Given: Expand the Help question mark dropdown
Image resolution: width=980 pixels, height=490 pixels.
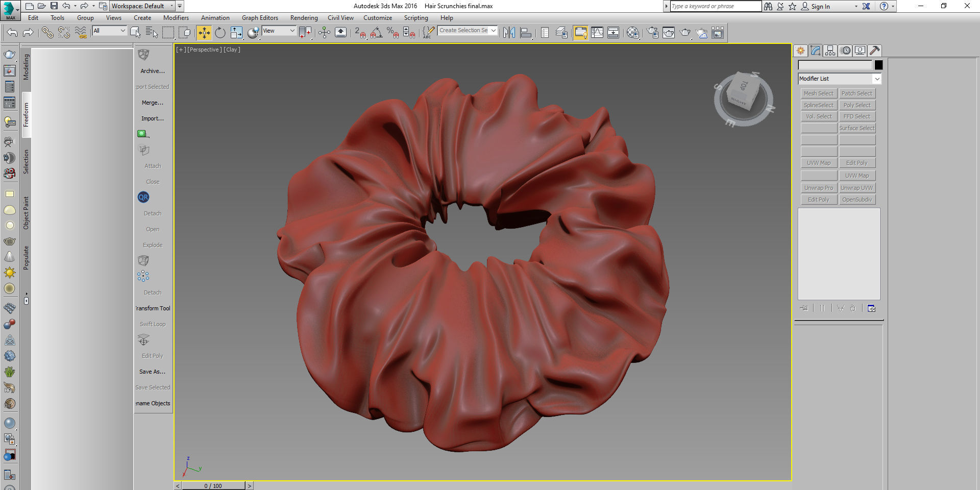Looking at the screenshot, I should coord(893,7).
